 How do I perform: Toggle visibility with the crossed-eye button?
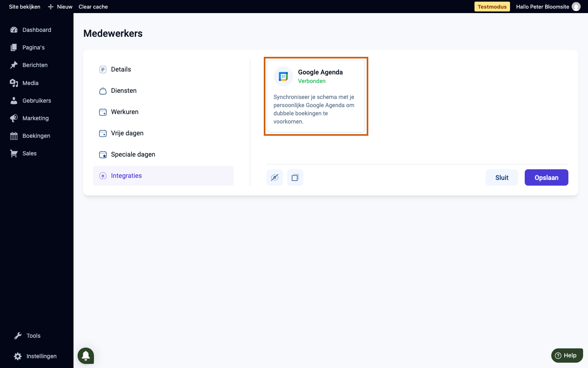[x=275, y=177]
